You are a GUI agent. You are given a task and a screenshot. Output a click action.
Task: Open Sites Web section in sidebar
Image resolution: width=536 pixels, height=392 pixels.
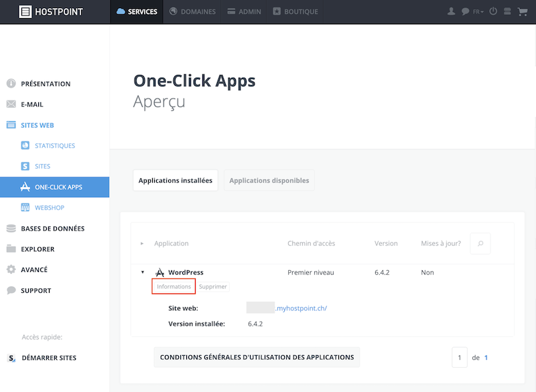tap(38, 125)
